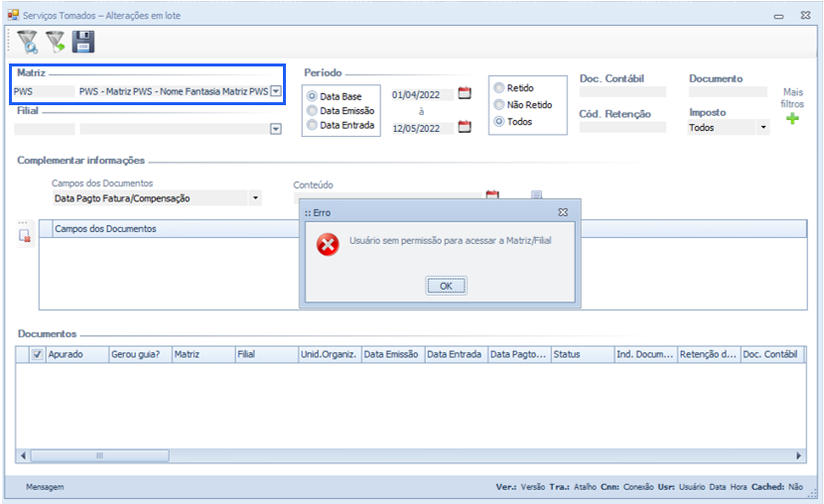824x504 pixels.
Task: Click the filter search funnel icon
Action: tap(28, 42)
